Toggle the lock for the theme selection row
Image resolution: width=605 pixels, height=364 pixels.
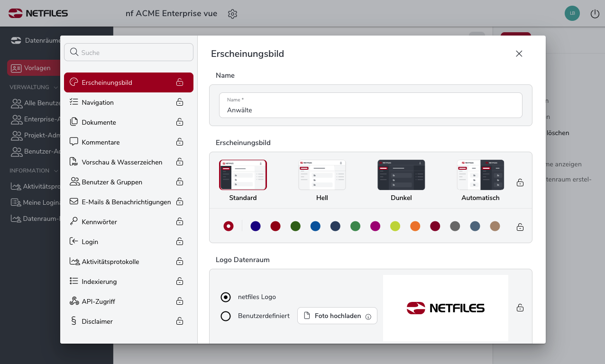520,182
